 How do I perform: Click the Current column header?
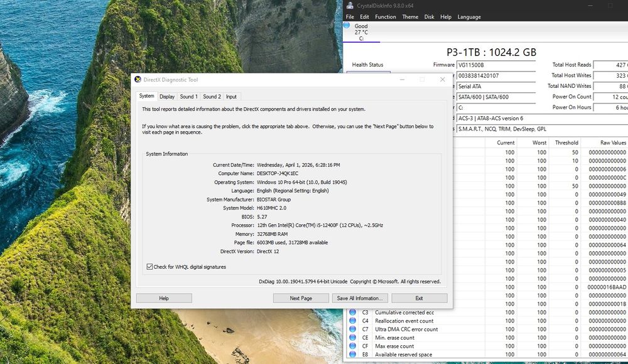click(x=501, y=142)
